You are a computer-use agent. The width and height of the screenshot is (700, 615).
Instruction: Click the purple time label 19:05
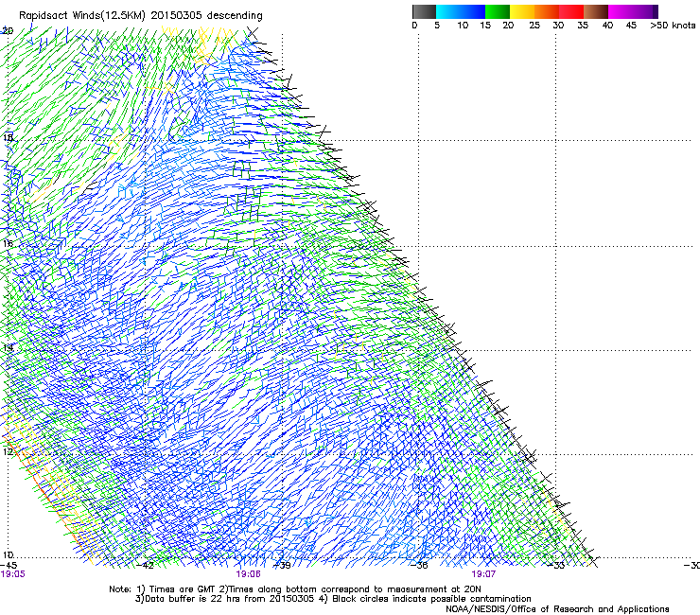tap(13, 574)
